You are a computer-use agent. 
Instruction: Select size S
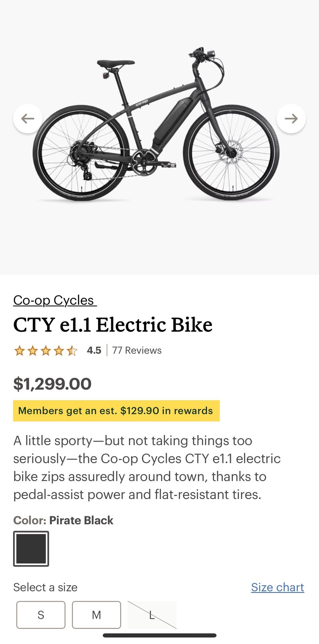coord(41,614)
